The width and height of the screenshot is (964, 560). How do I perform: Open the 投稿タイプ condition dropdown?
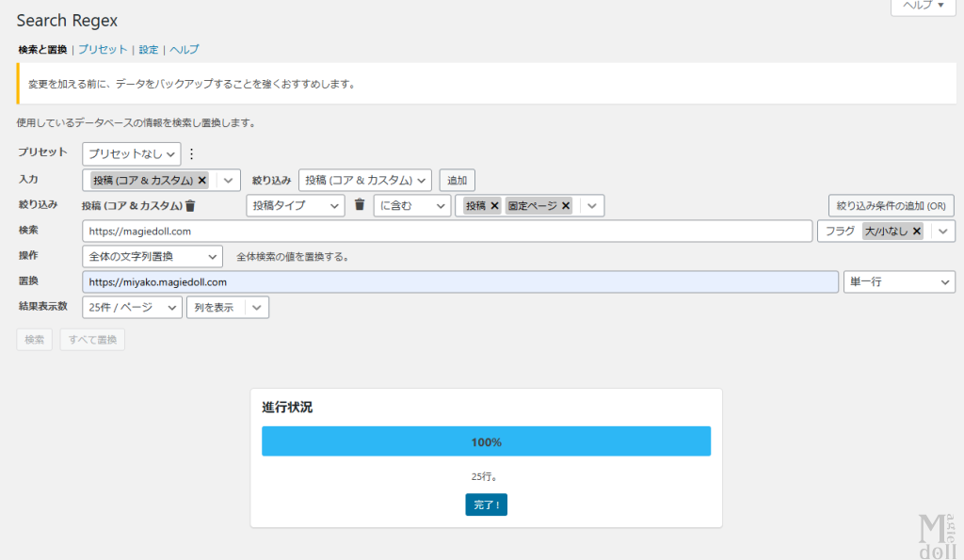(x=296, y=205)
